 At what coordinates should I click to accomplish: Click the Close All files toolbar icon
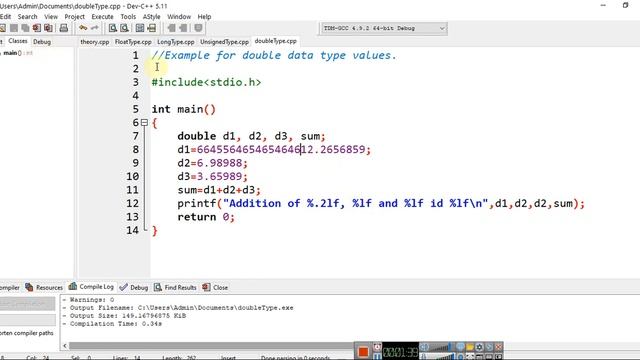coord(48,28)
